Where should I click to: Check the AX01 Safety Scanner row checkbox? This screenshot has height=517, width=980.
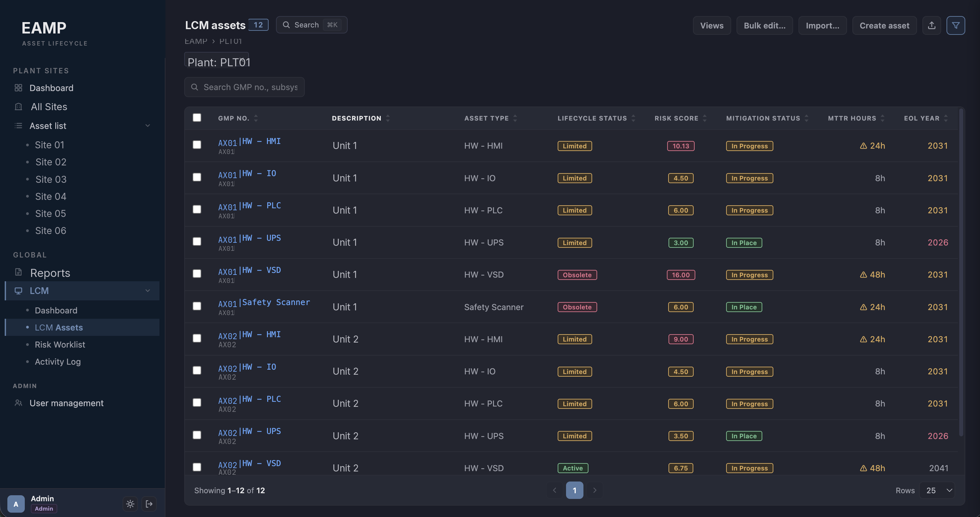(x=197, y=306)
